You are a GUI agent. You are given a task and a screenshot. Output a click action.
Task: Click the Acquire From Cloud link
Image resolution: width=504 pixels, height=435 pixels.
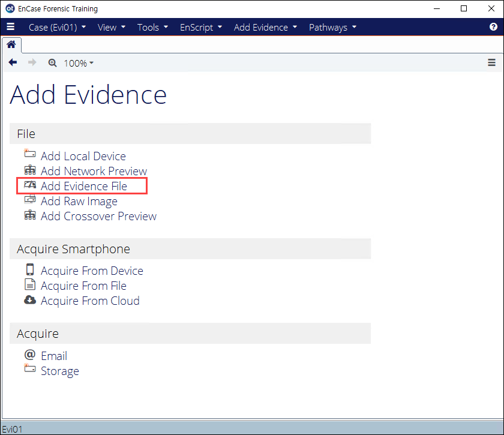[x=90, y=301]
